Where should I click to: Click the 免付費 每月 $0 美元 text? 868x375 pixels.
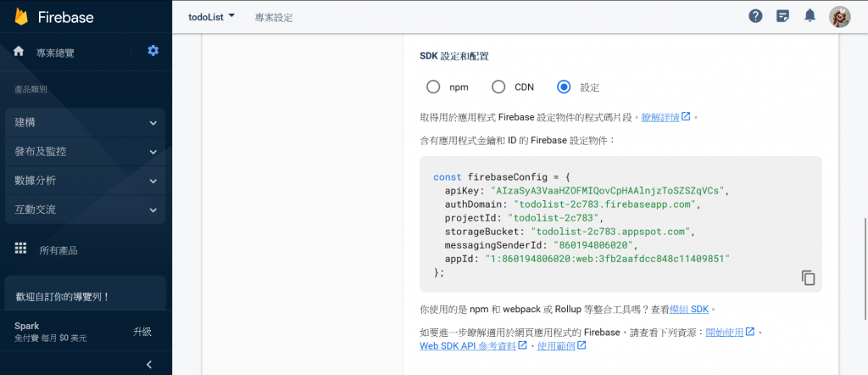[50, 338]
